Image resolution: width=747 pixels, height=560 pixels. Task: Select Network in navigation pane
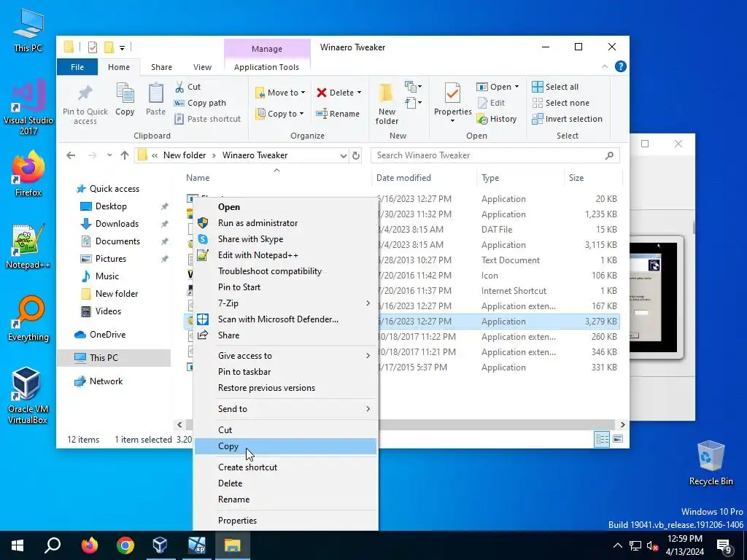(x=106, y=381)
